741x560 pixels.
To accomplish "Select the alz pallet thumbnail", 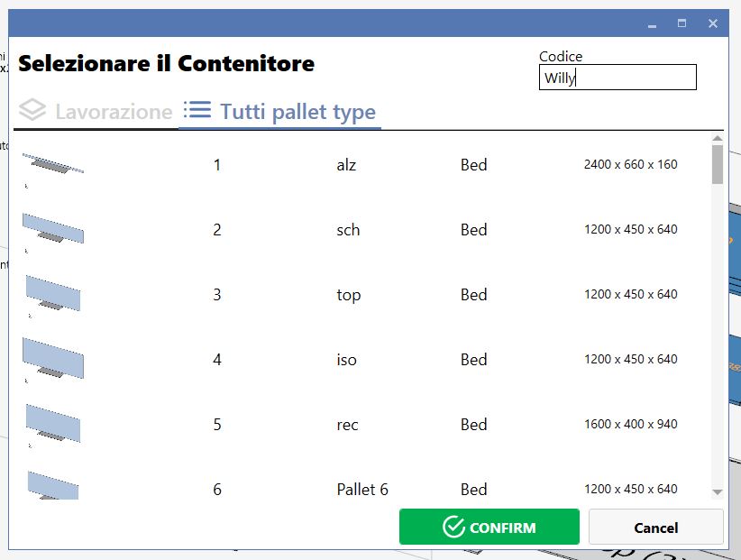I will pos(53,163).
